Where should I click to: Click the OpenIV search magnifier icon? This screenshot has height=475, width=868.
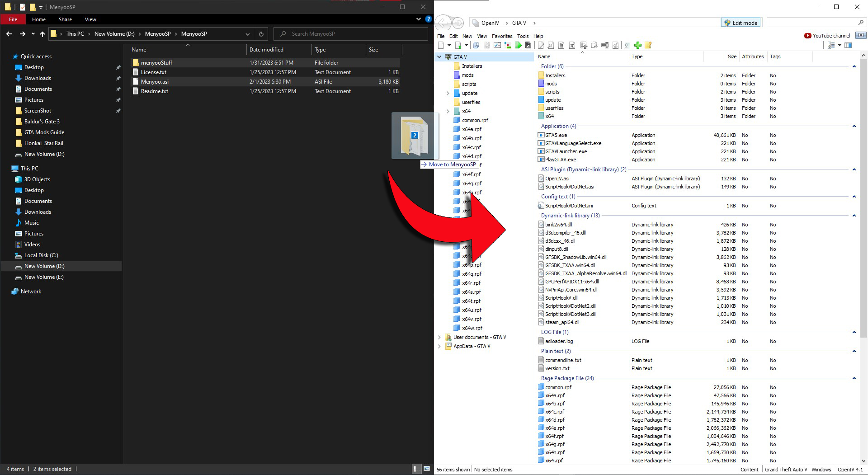pyautogui.click(x=860, y=23)
